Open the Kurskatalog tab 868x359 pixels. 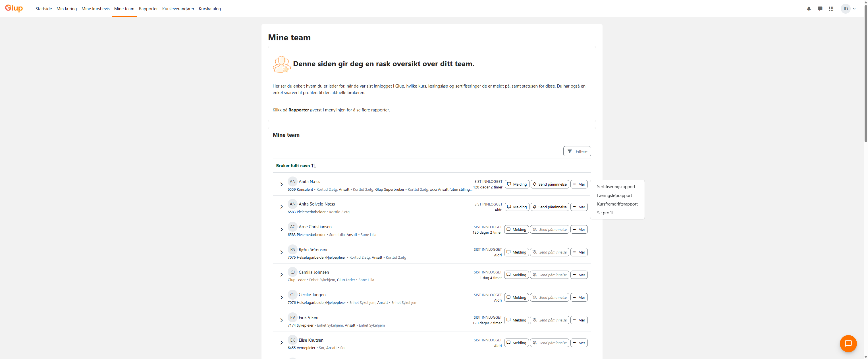(x=209, y=9)
